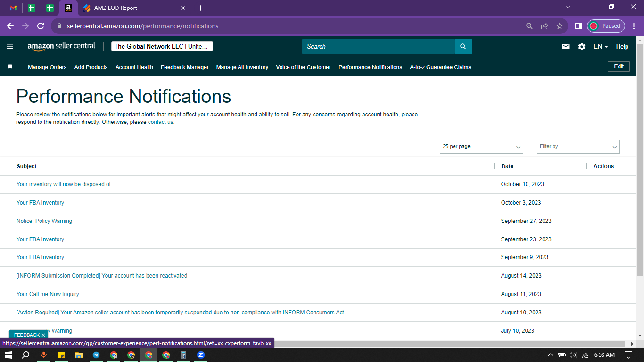Open the Seller Central mail messages icon
Screen dimensions: 644x362
[566, 47]
